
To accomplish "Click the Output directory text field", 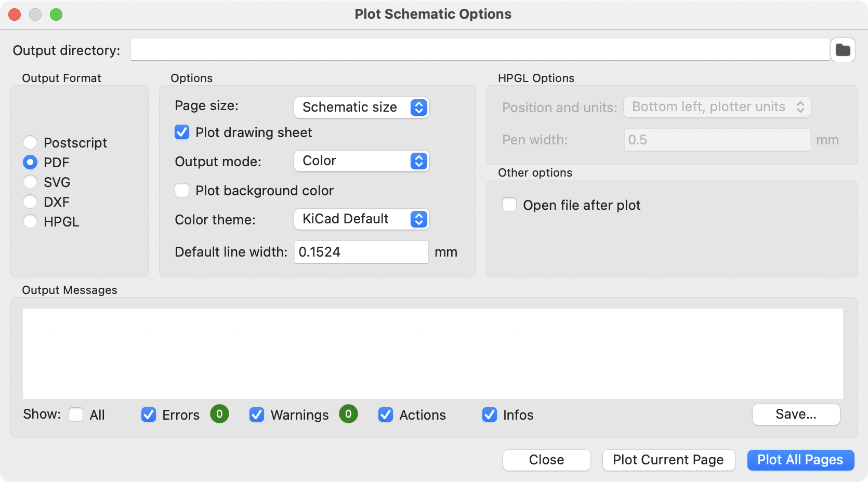I will 479,50.
